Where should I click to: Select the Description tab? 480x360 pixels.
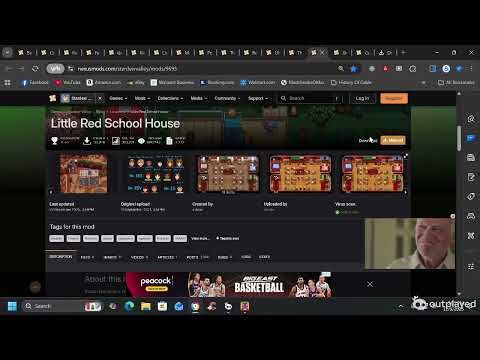(61, 257)
